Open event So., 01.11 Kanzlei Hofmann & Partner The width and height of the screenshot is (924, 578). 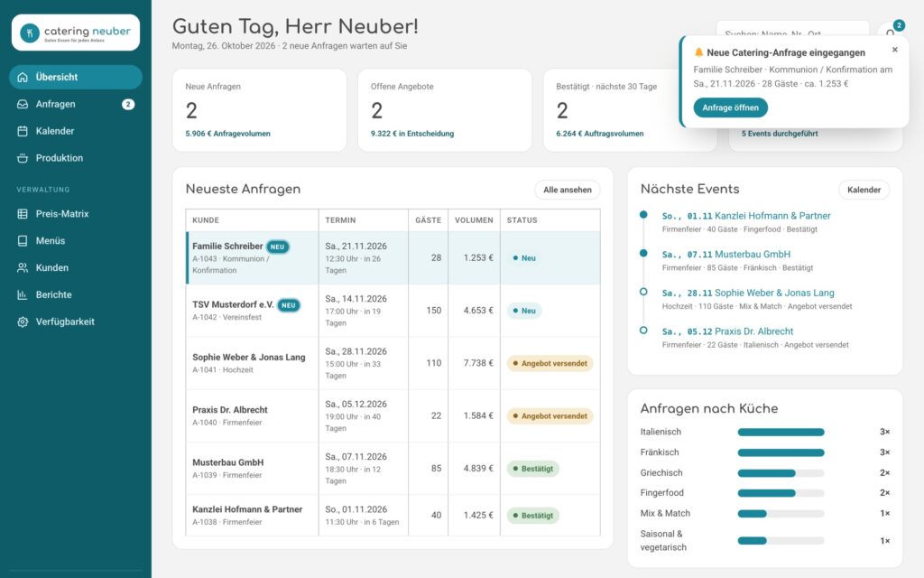[x=765, y=222]
